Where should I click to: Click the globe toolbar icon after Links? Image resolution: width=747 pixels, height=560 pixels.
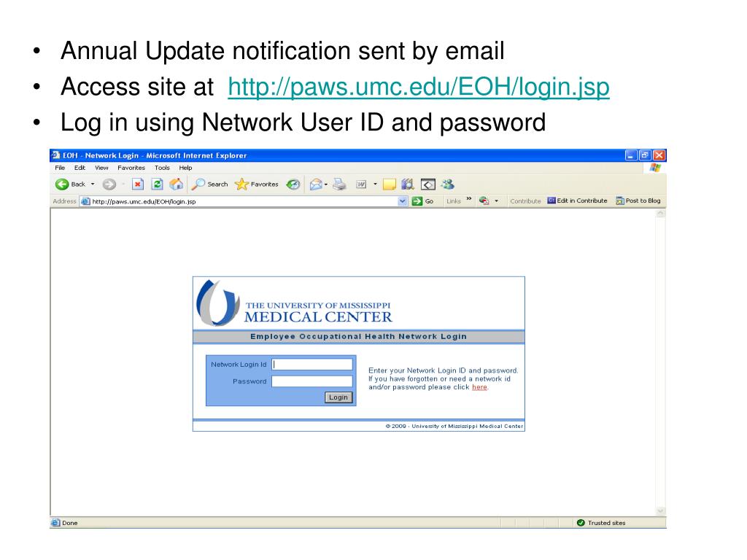tap(484, 201)
